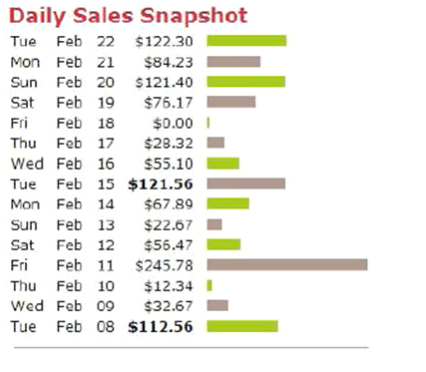The height and width of the screenshot is (372, 426).
Task: Click the $0.00 amount for Feb 18
Action: pos(173,123)
